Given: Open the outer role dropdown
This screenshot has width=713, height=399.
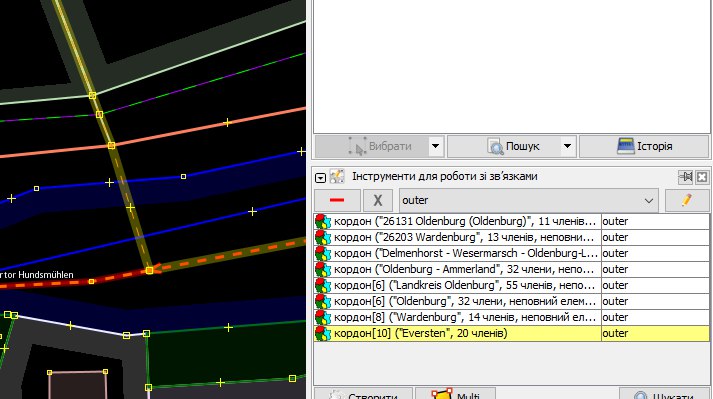Looking at the screenshot, I should (x=649, y=201).
